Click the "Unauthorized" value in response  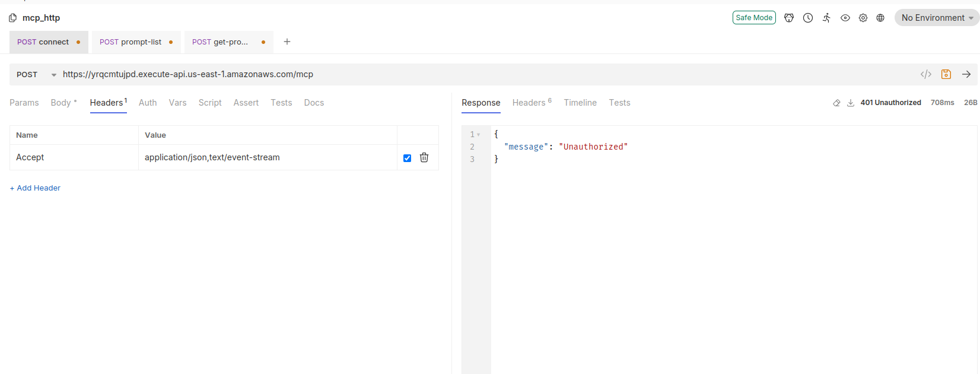click(x=593, y=147)
